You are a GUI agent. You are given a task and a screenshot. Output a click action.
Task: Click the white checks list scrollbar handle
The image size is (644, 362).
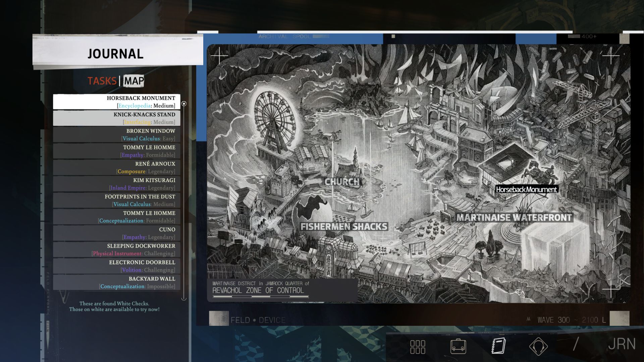(184, 104)
